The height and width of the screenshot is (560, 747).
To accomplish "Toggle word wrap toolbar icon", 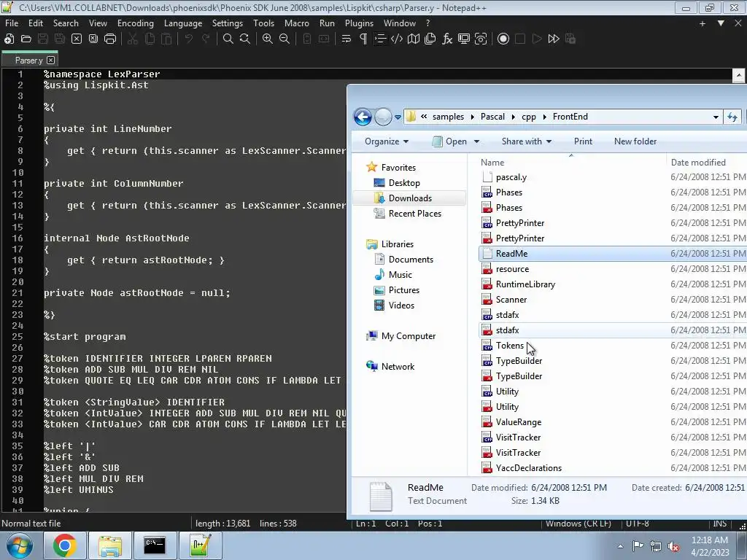I will 347,39.
